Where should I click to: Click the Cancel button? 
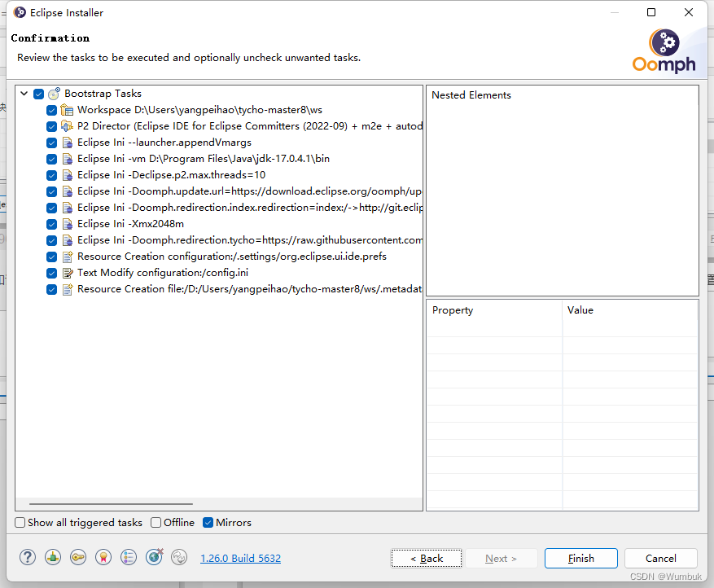click(661, 559)
